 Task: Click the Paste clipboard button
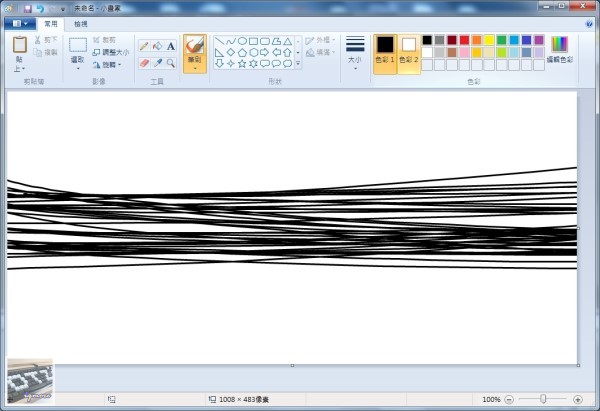tap(20, 45)
